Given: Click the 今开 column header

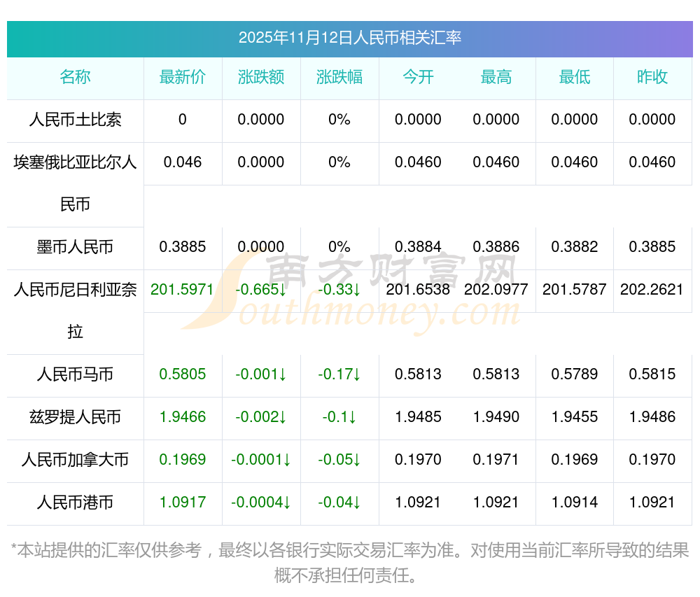Looking at the screenshot, I should coord(418,78).
